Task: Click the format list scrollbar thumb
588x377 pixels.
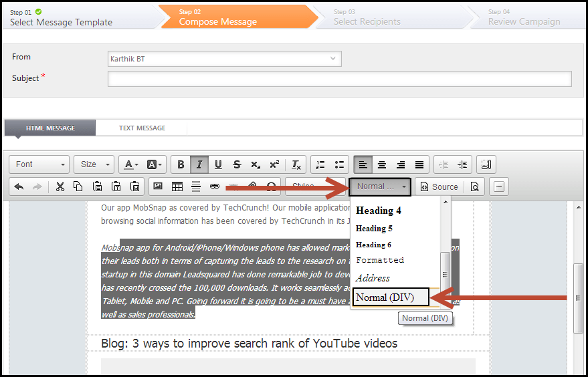Action: (445, 274)
